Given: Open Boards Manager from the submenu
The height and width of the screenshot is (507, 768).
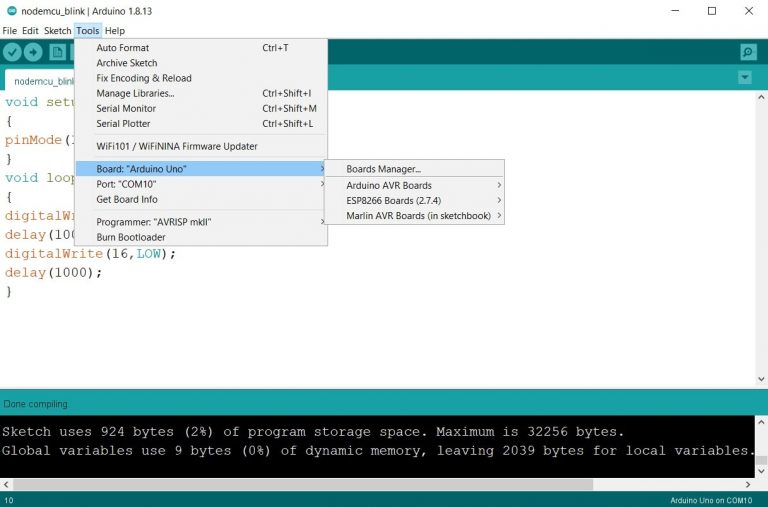Looking at the screenshot, I should pyautogui.click(x=384, y=169).
